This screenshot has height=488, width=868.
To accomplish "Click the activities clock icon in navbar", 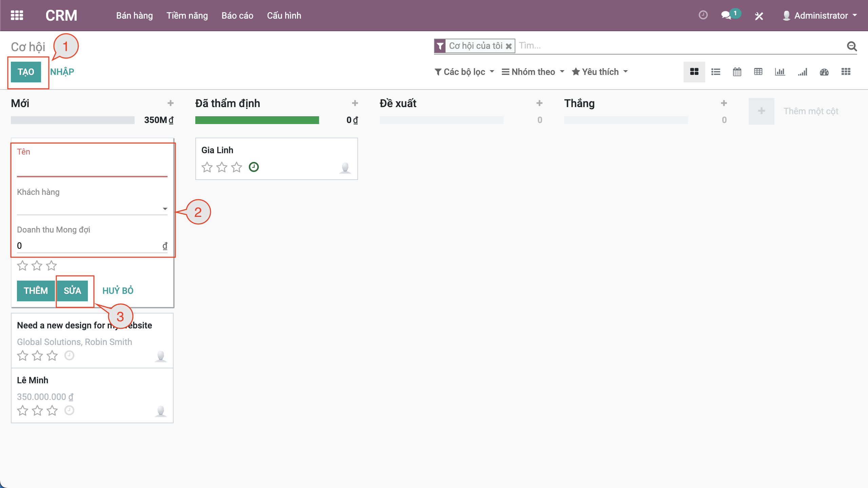I will coord(703,15).
